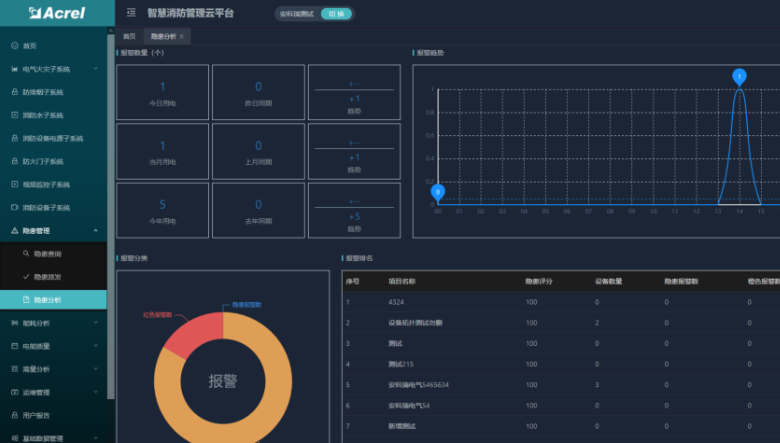Select 隐患查询 submenu item
780x443 pixels.
(x=48, y=254)
